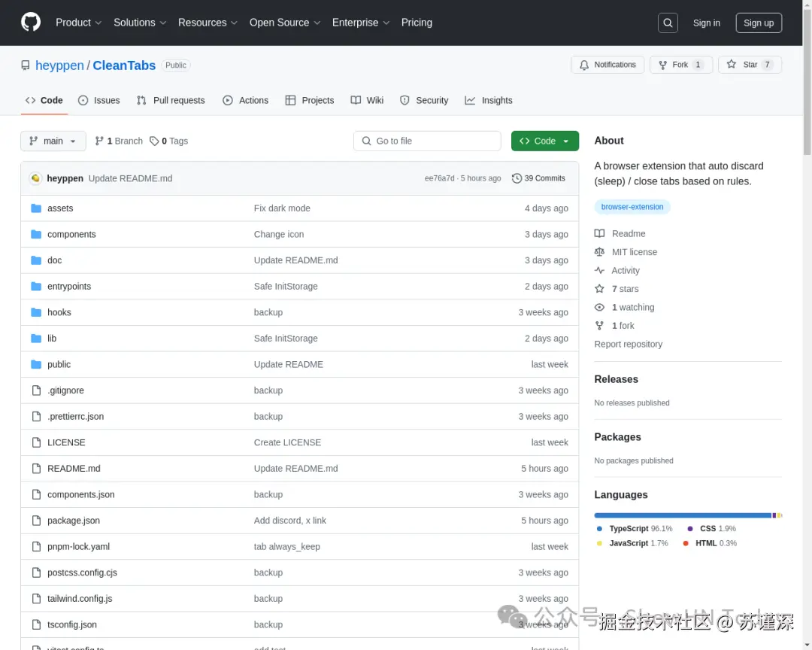Open the Insights tab
Viewport: 812px width, 650px height.
[489, 101]
